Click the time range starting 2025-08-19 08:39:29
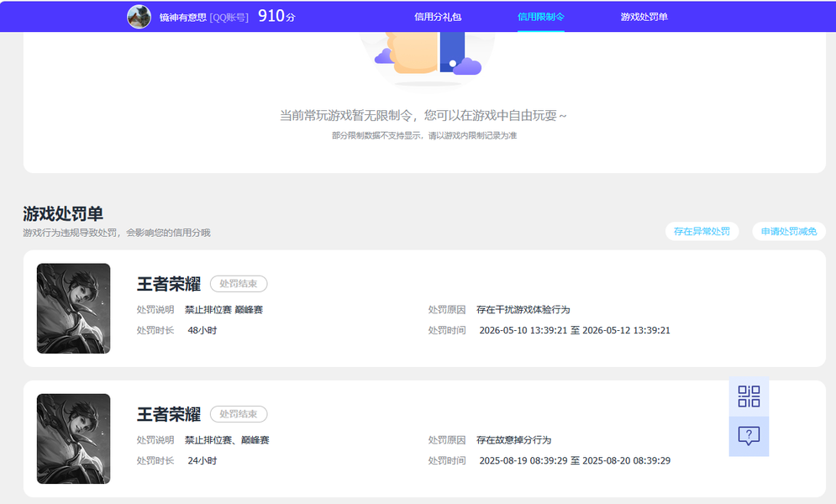This screenshot has height=504, width=836. pos(575,461)
